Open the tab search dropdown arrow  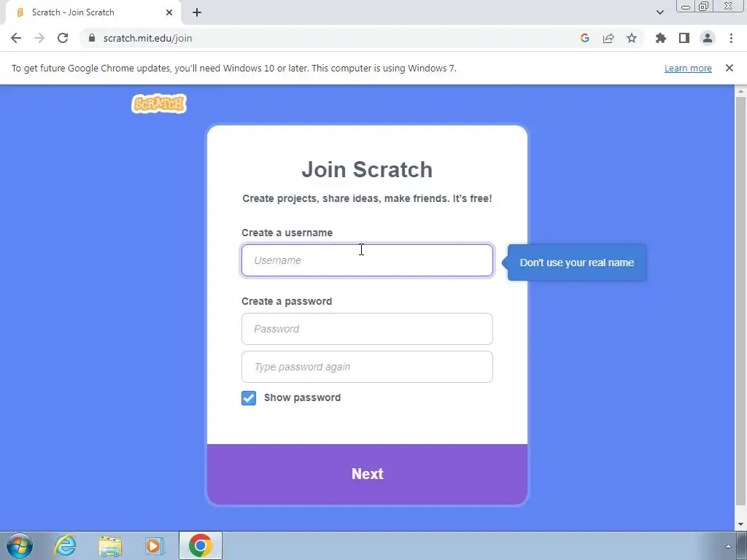659,12
